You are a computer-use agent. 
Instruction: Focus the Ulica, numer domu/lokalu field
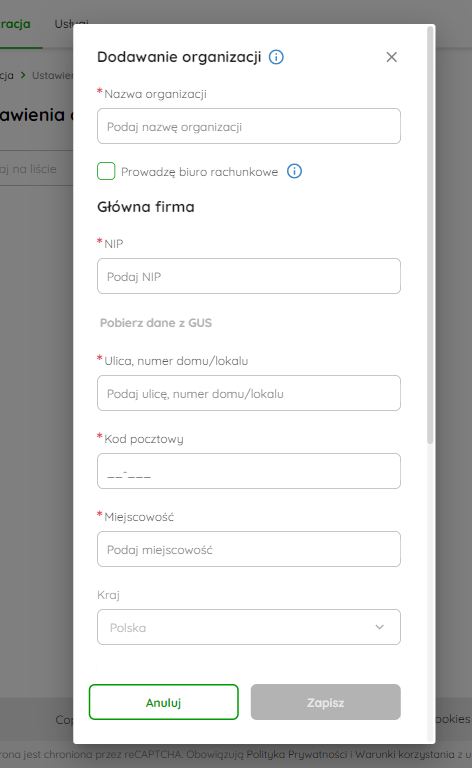pyautogui.click(x=249, y=393)
